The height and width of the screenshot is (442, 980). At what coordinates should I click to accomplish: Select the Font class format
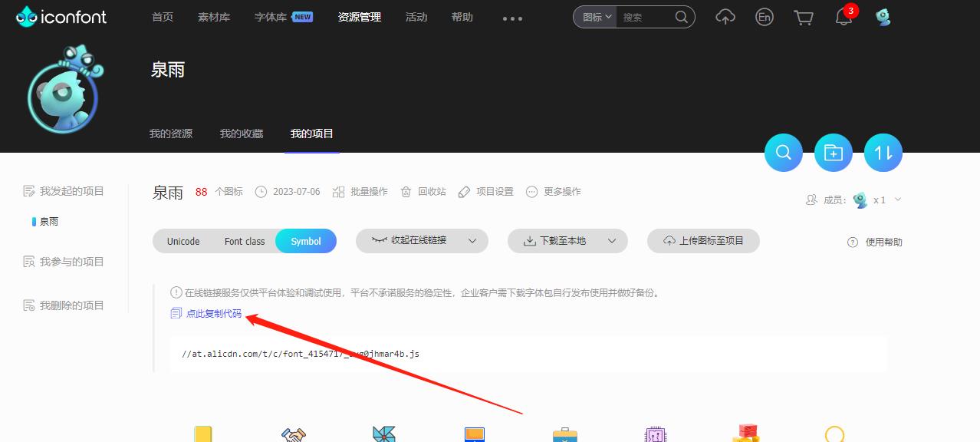[244, 240]
